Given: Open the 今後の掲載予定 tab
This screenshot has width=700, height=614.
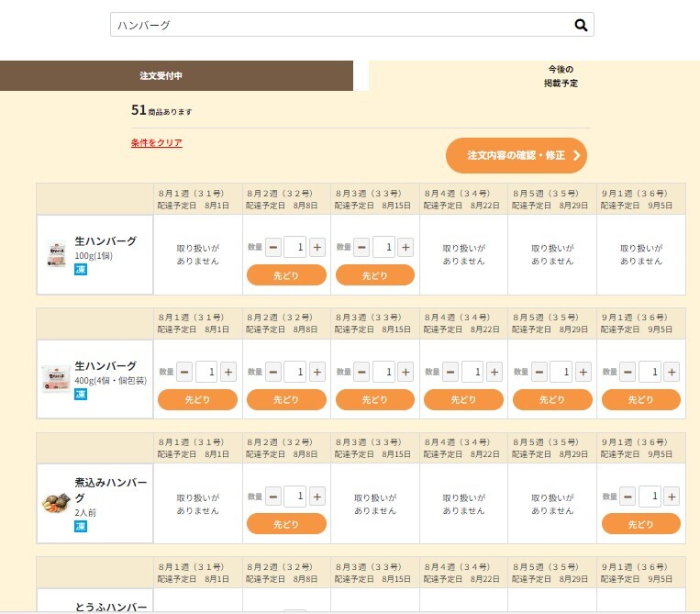Looking at the screenshot, I should (561, 76).
